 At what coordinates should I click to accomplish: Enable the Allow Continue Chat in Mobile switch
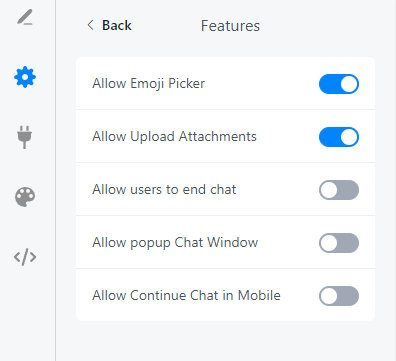coord(339,296)
